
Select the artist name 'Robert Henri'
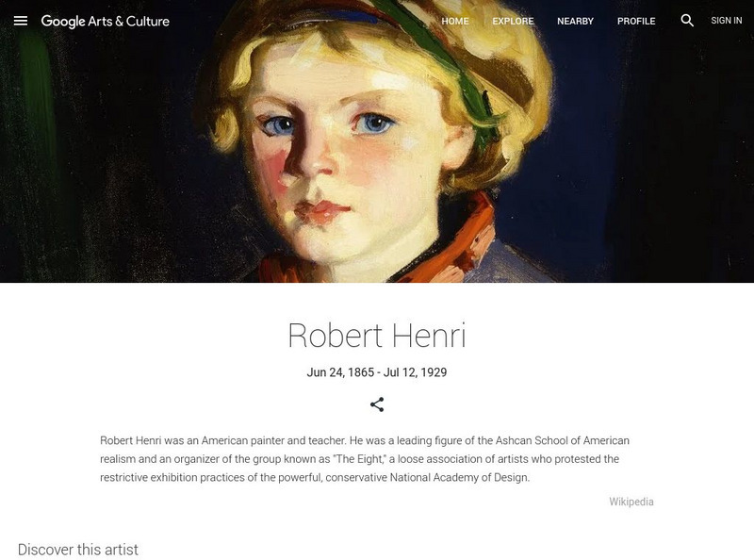[377, 338]
